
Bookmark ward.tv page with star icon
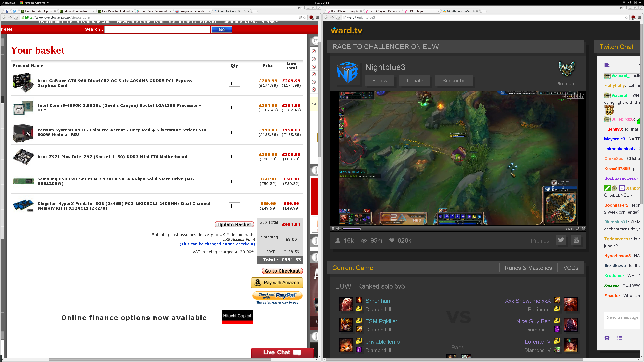(x=626, y=17)
